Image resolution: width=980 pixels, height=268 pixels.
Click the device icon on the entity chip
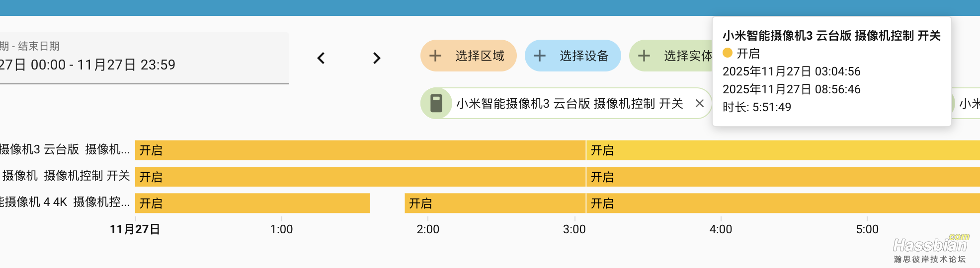click(x=436, y=103)
